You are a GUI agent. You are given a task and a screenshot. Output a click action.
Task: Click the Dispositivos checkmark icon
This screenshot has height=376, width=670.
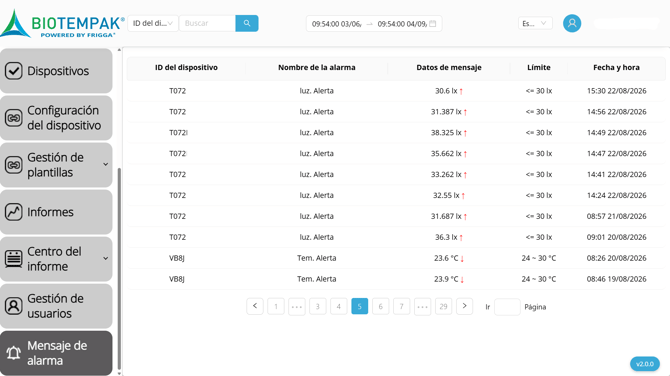tap(14, 71)
